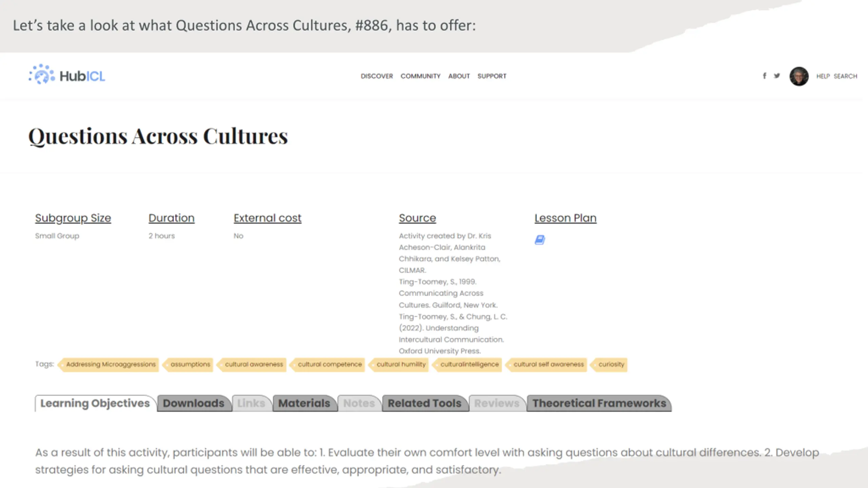Viewport: 868px width, 488px height.
Task: Open the Facebook icon link
Action: pos(764,76)
